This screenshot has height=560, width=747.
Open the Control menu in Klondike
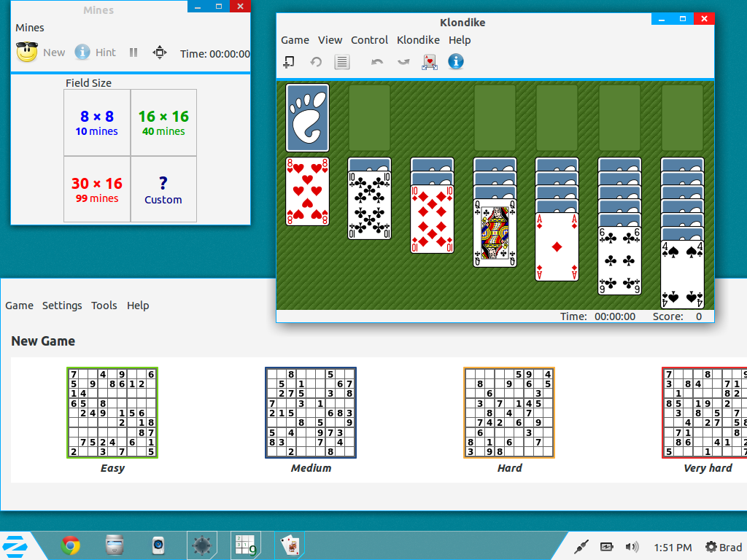[x=370, y=40]
